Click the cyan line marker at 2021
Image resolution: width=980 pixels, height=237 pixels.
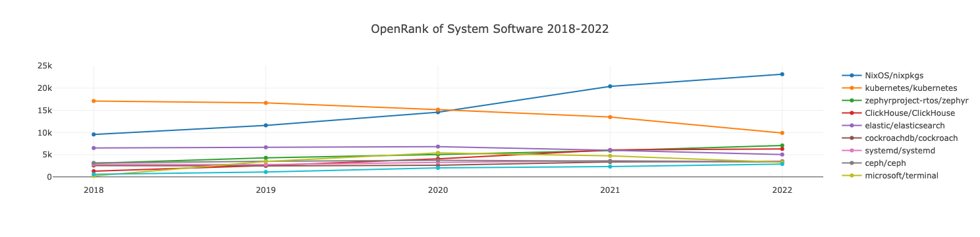coord(610,167)
